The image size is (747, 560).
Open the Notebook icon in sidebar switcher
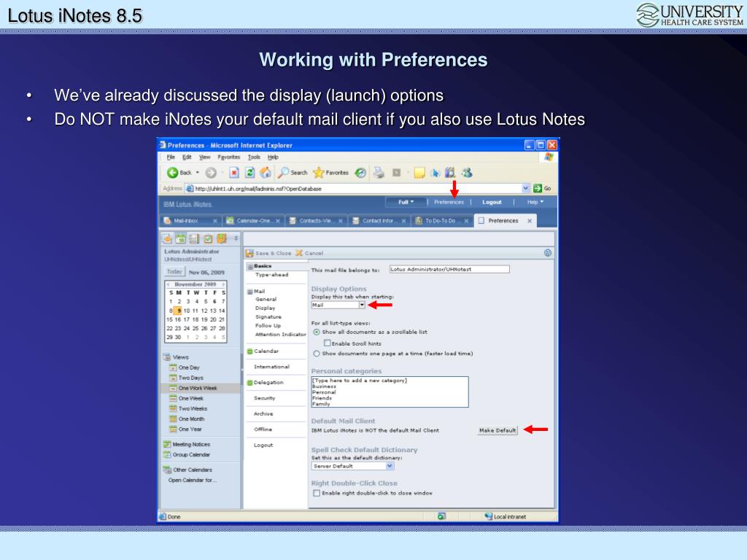coord(222,238)
